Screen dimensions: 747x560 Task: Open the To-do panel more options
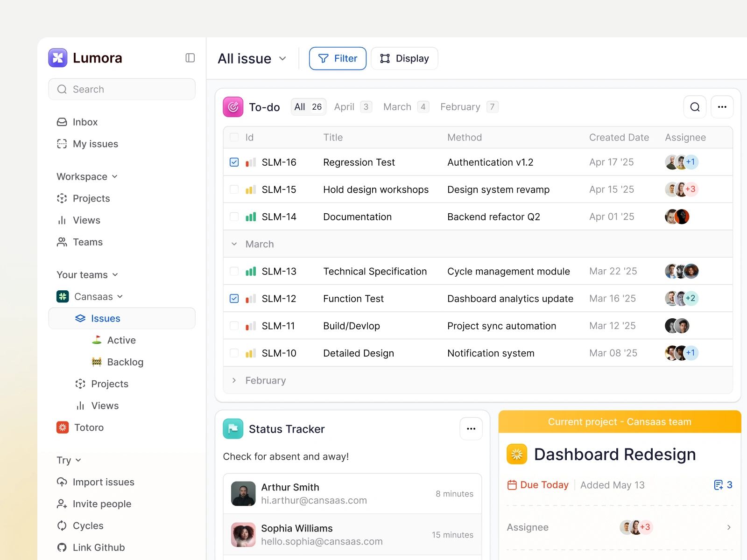coord(722,107)
